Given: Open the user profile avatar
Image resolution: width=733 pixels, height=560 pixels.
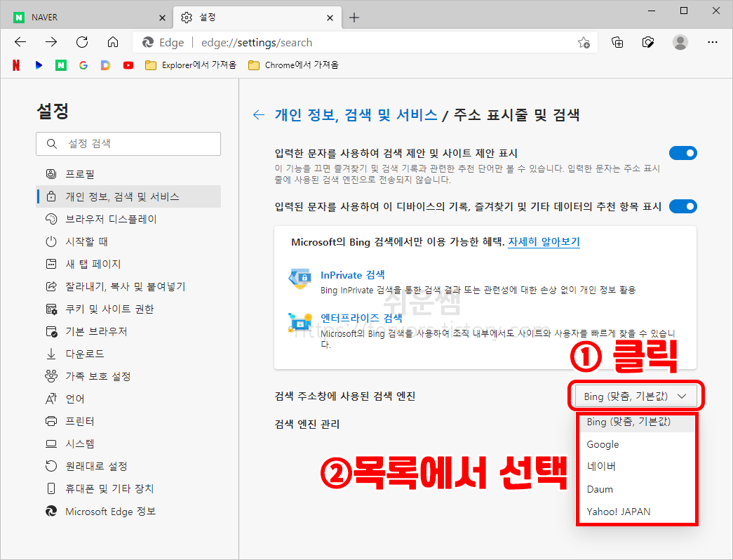Looking at the screenshot, I should [x=680, y=42].
